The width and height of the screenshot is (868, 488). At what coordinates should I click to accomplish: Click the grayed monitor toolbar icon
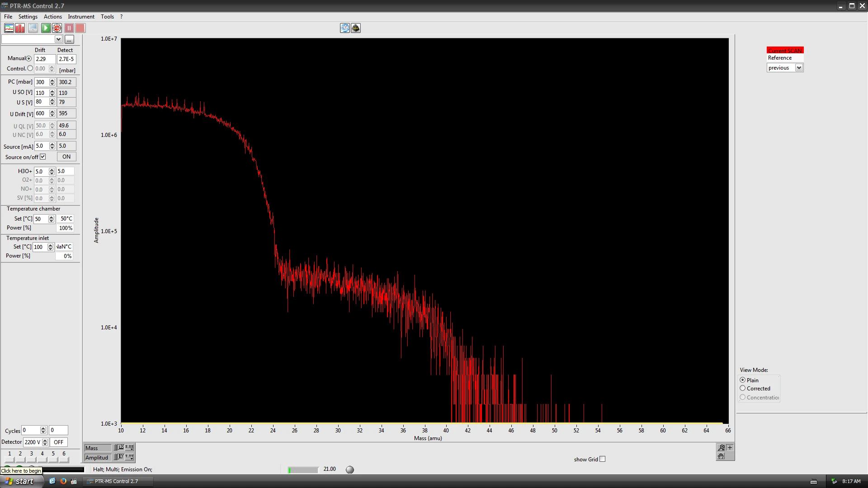tap(33, 28)
